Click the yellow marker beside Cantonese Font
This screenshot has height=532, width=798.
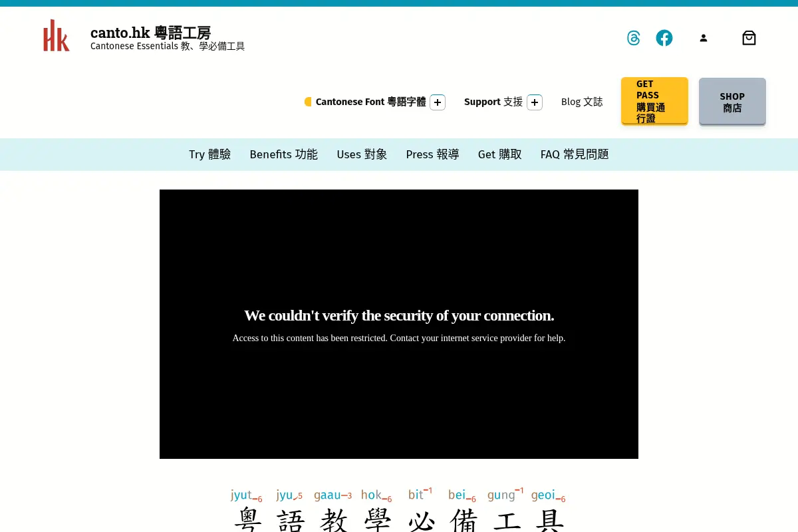[x=308, y=102]
